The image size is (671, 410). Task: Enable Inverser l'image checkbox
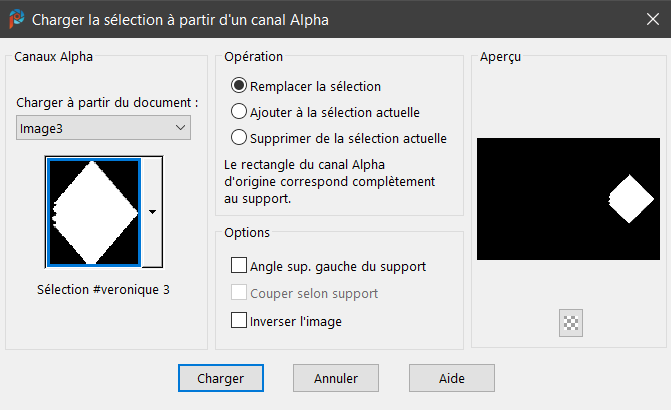pos(239,321)
